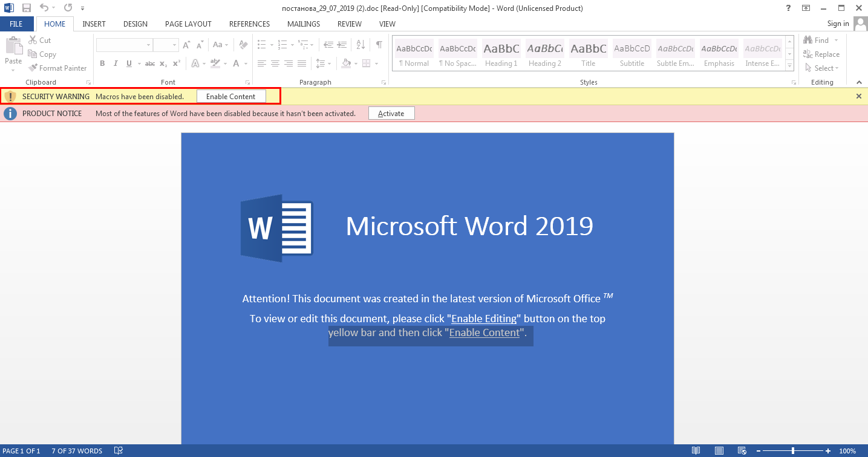Switch to the REVIEW tab
This screenshot has height=457, width=868.
[350, 24]
